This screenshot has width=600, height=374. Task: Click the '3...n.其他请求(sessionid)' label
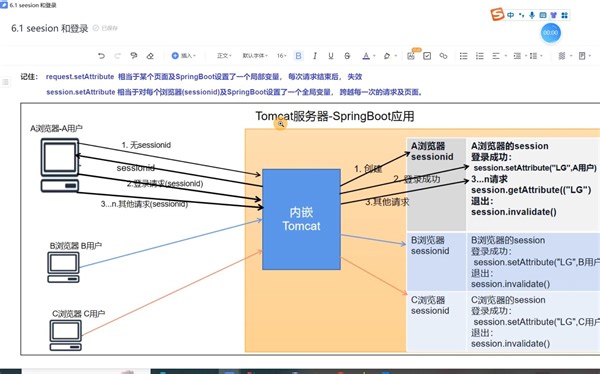[144, 204]
